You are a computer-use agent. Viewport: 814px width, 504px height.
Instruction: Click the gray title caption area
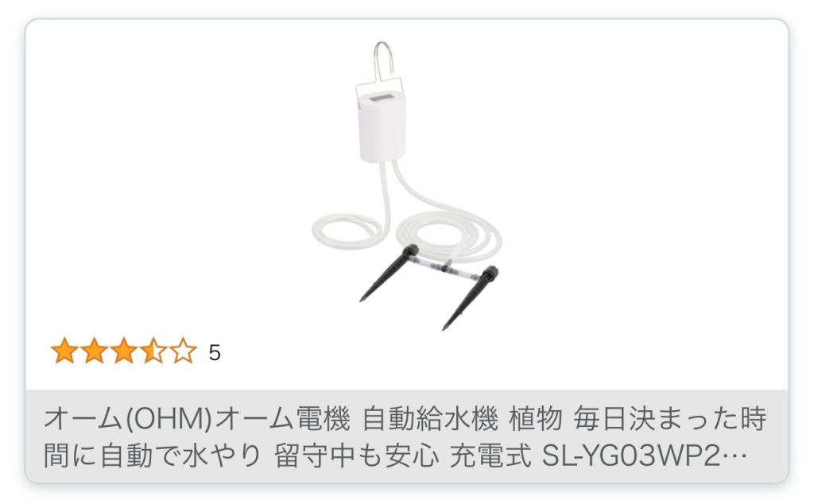point(407,436)
